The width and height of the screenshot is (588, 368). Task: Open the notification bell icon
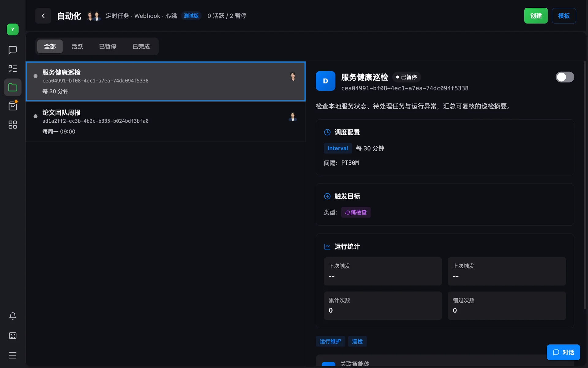(13, 316)
